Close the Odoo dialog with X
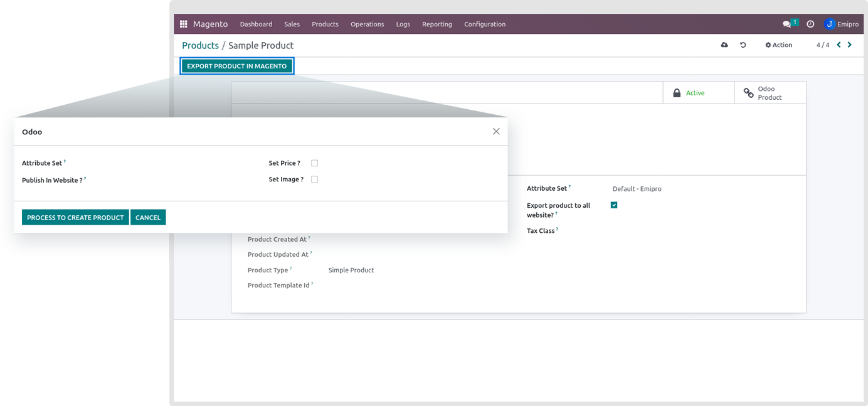The height and width of the screenshot is (406, 868). click(496, 132)
